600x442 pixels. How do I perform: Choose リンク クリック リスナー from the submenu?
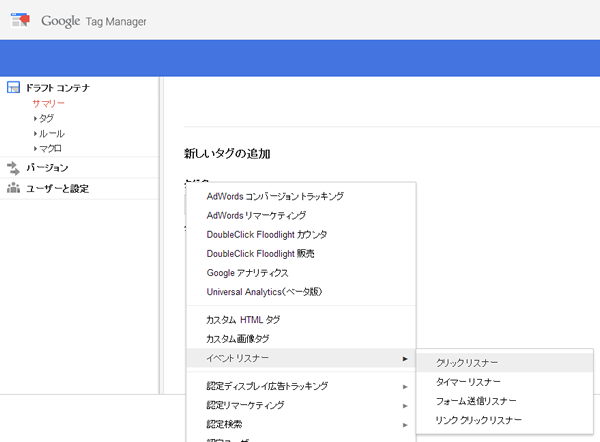pos(505,420)
